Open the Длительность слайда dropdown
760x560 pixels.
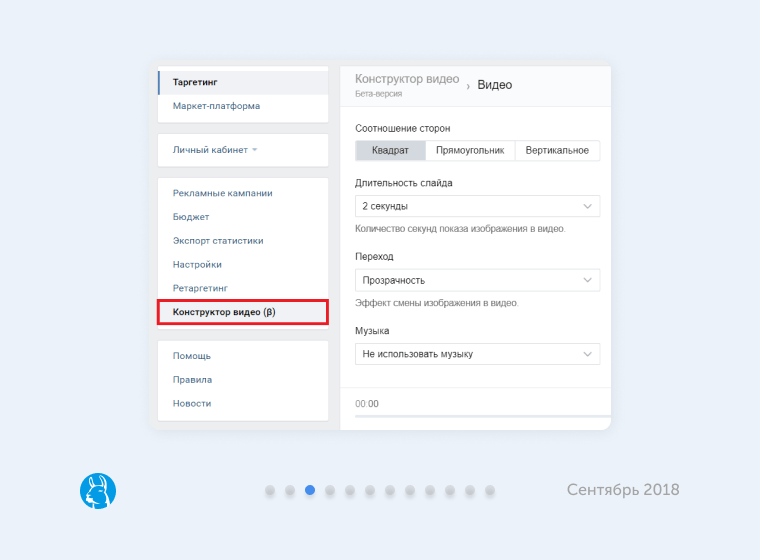(477, 206)
